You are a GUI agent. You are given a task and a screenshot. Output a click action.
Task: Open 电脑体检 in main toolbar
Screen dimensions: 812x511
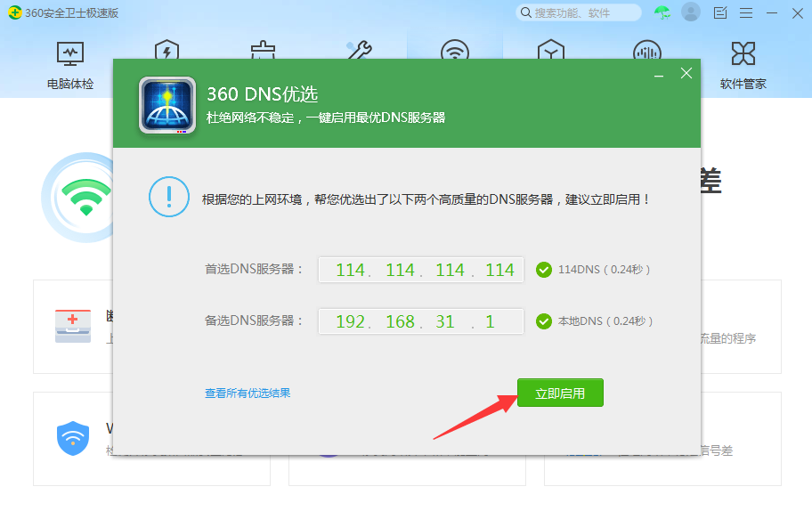tap(70, 65)
